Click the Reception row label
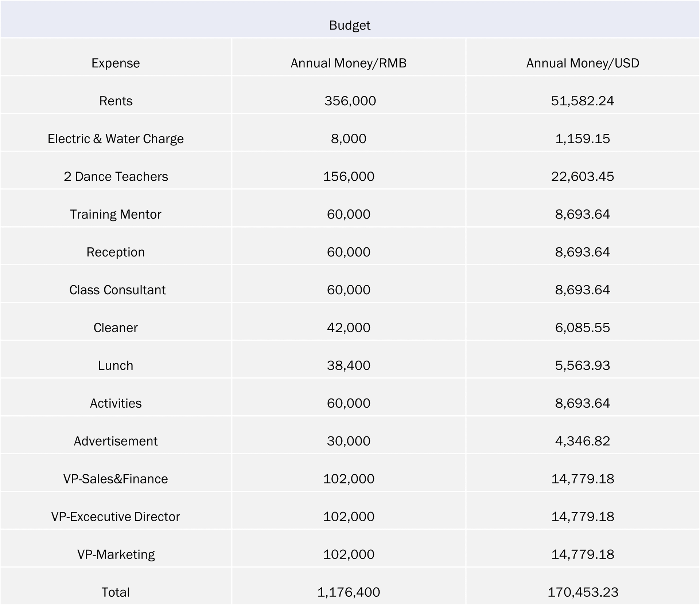The height and width of the screenshot is (608, 700). (116, 252)
